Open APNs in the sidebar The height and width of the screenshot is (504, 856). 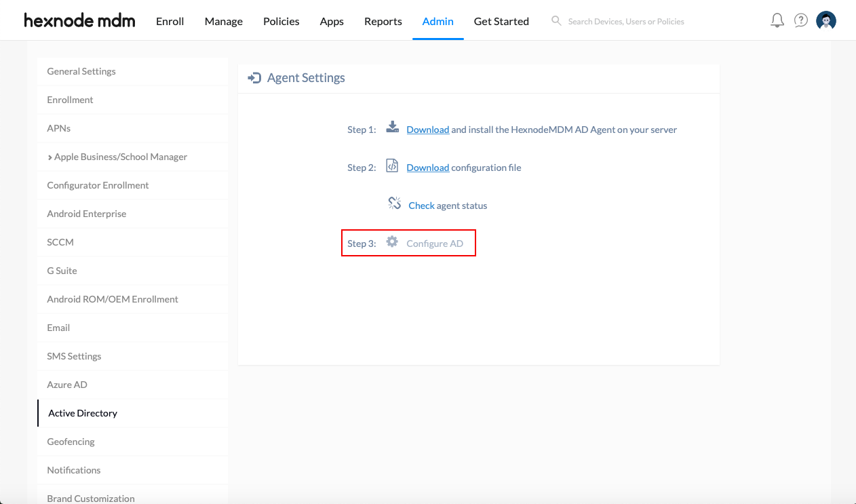(x=133, y=128)
